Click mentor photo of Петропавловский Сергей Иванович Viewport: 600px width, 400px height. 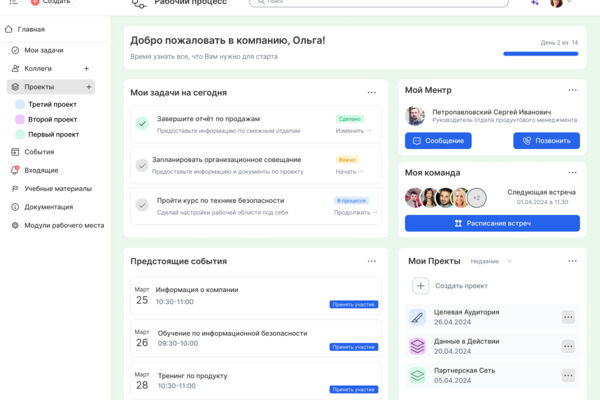pyautogui.click(x=415, y=116)
